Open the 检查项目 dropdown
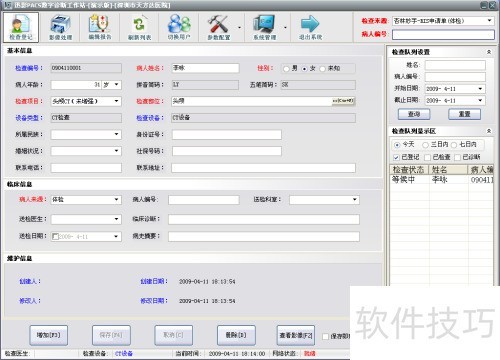Screen dimensions: 500x360 point(116,101)
